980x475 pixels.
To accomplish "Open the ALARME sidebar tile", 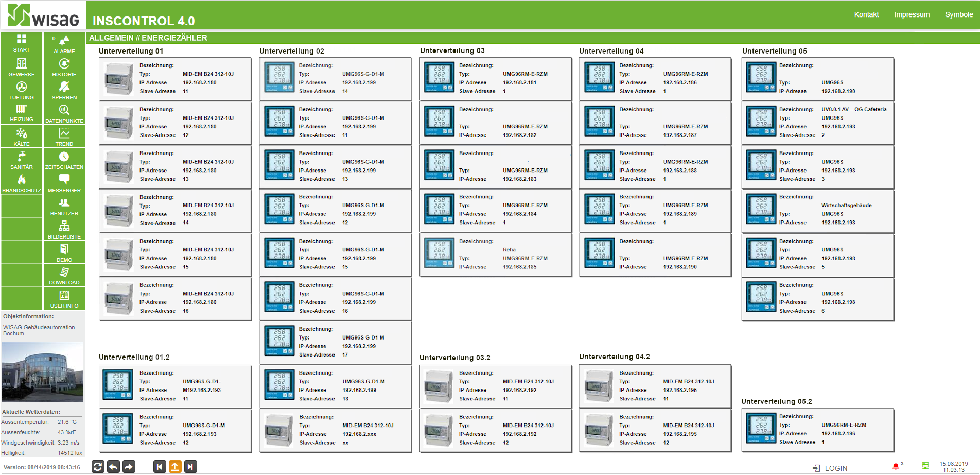I will point(64,43).
